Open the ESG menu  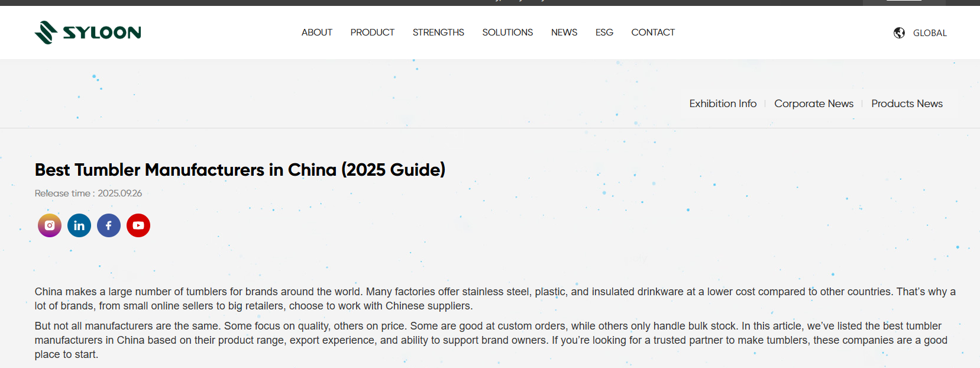[604, 33]
